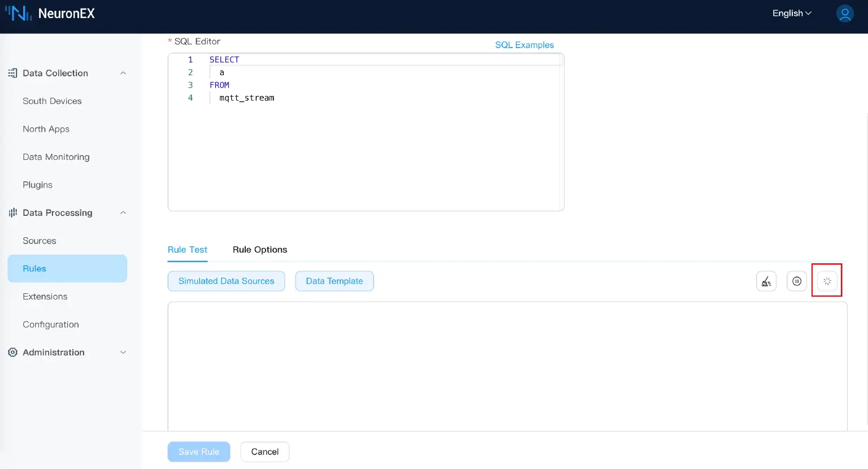Open the English language dropdown

click(791, 14)
